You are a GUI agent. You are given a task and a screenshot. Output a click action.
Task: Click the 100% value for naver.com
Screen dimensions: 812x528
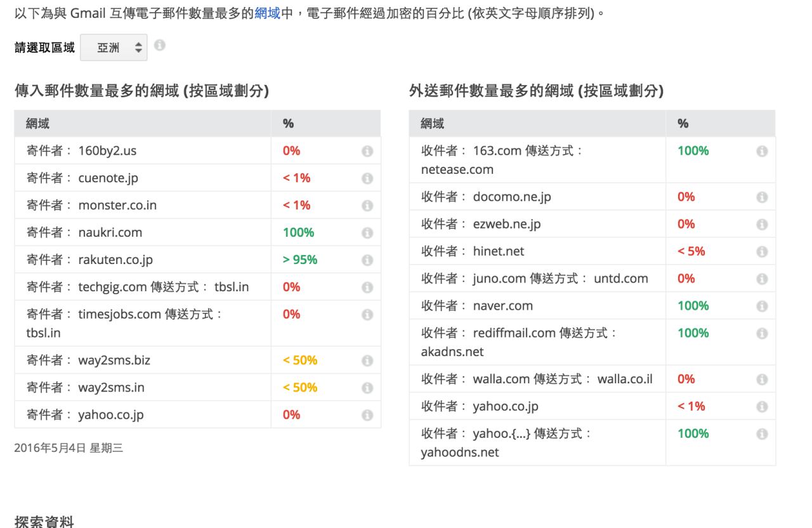[x=693, y=306]
